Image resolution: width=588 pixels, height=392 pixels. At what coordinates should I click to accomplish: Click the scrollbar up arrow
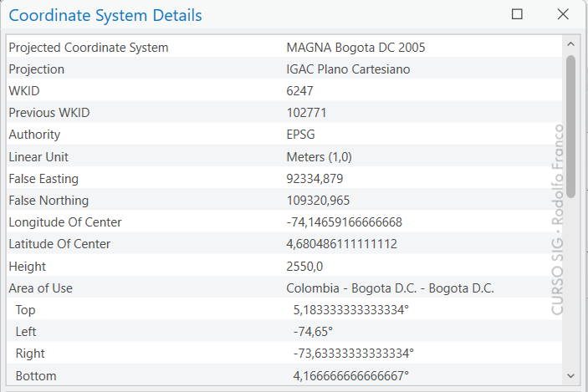[570, 43]
